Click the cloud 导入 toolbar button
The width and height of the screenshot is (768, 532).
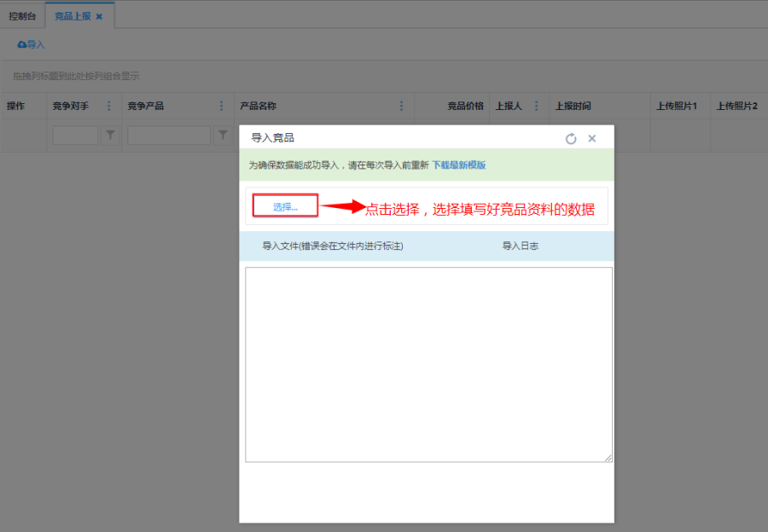click(x=32, y=44)
